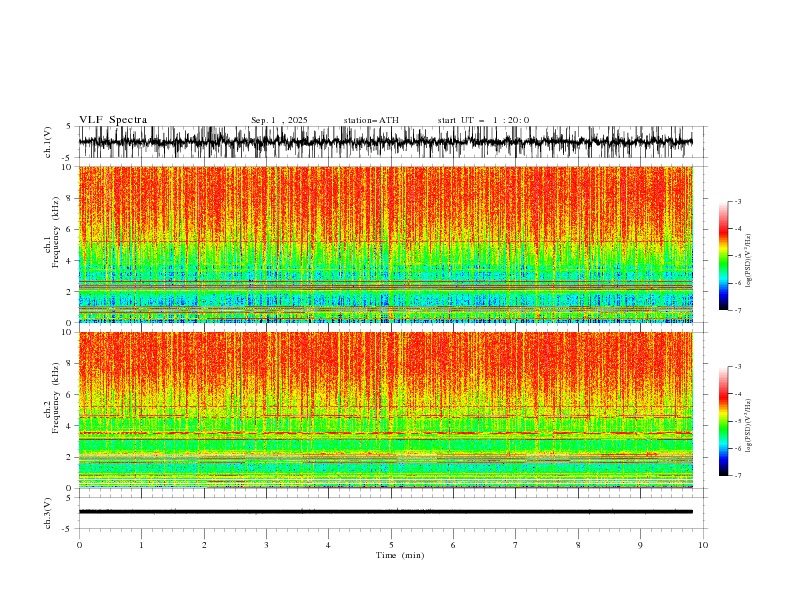The height and width of the screenshot is (612, 792).
Task: Select the date text "Sep. 1 , 2025"
Action: (x=279, y=120)
